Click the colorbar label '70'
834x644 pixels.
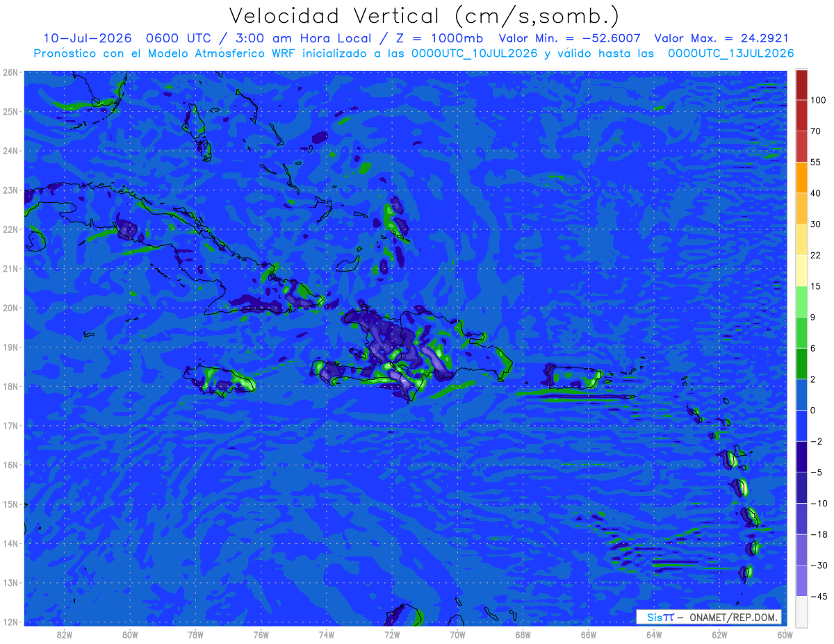point(816,131)
